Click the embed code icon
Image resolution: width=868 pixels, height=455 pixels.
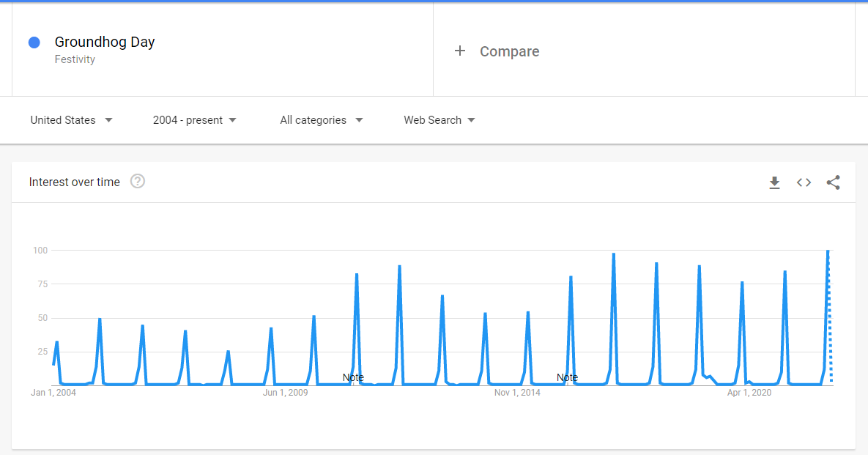(x=804, y=182)
